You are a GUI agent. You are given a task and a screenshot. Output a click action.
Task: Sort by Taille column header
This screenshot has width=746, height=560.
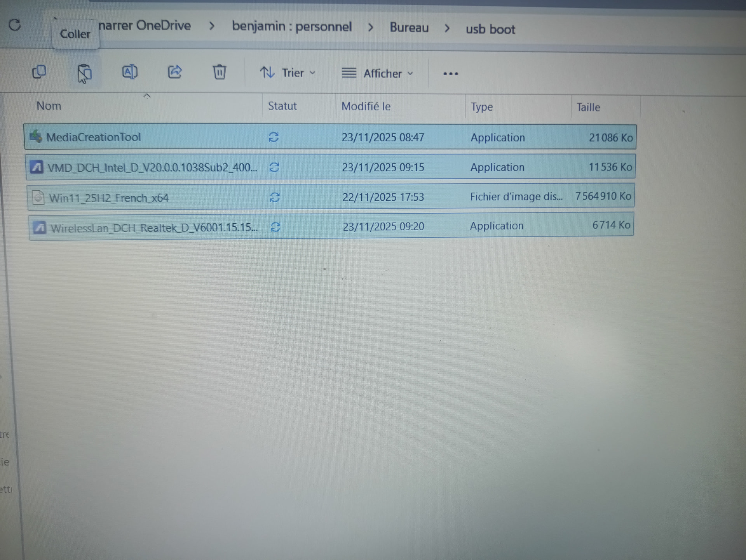pyautogui.click(x=588, y=107)
